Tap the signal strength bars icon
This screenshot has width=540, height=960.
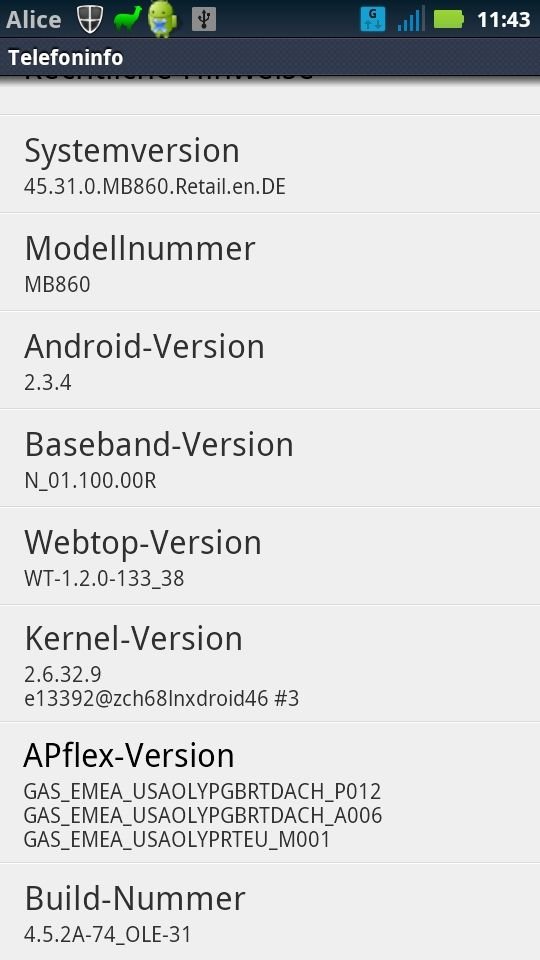pos(410,19)
